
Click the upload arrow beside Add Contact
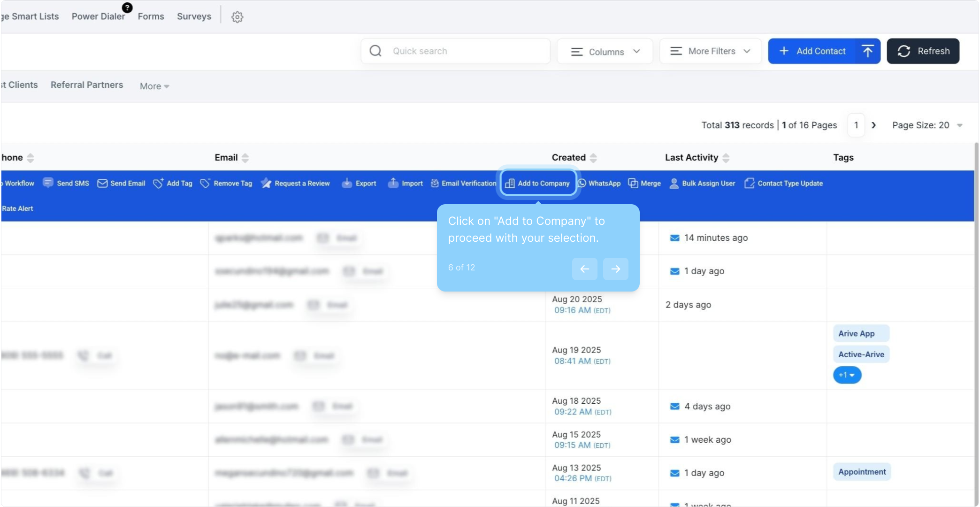click(868, 51)
